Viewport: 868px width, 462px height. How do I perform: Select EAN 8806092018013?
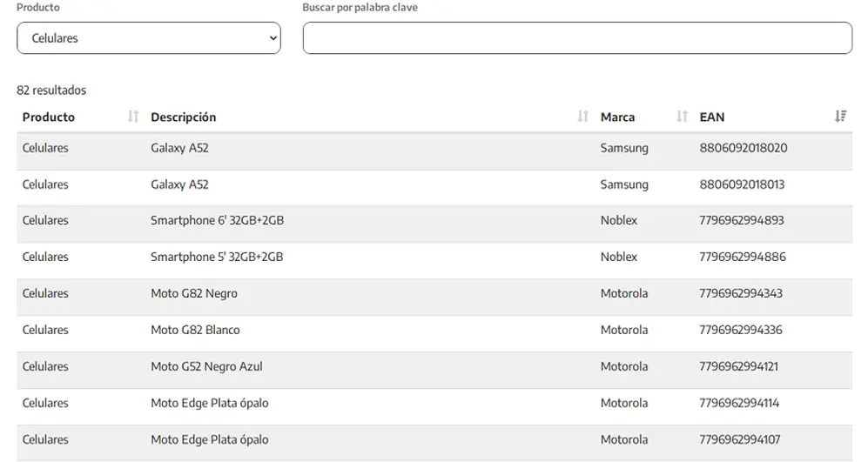742,184
